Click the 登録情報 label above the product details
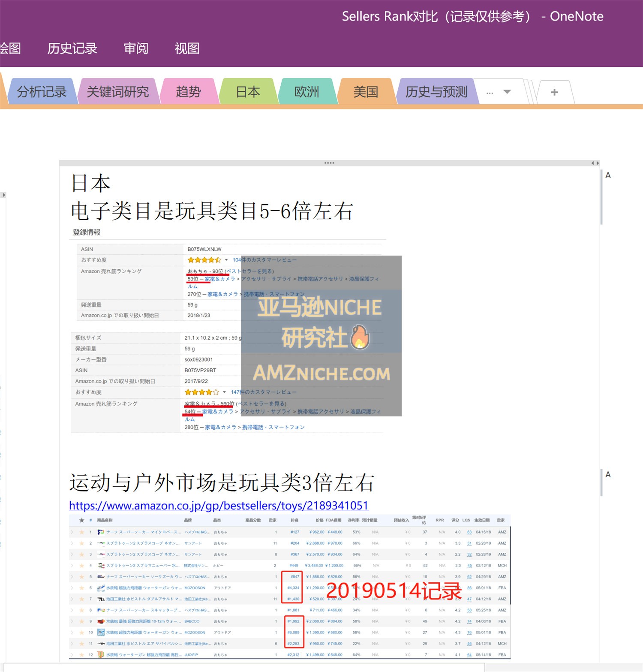The image size is (643, 672). click(87, 232)
